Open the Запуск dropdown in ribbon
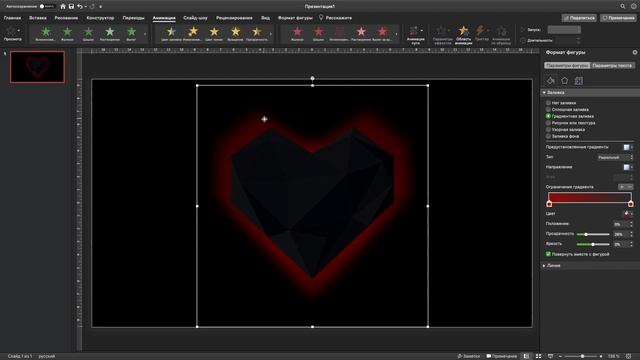This screenshot has width=640, height=360. pos(564,30)
